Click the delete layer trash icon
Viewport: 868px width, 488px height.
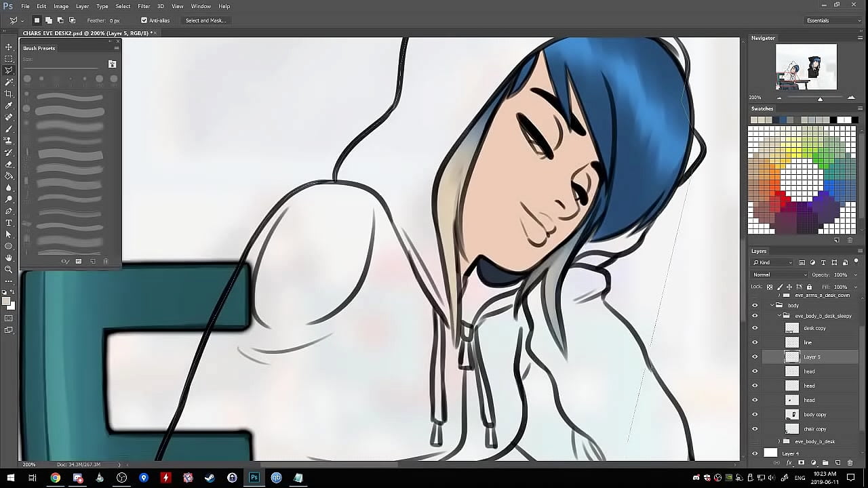(850, 463)
